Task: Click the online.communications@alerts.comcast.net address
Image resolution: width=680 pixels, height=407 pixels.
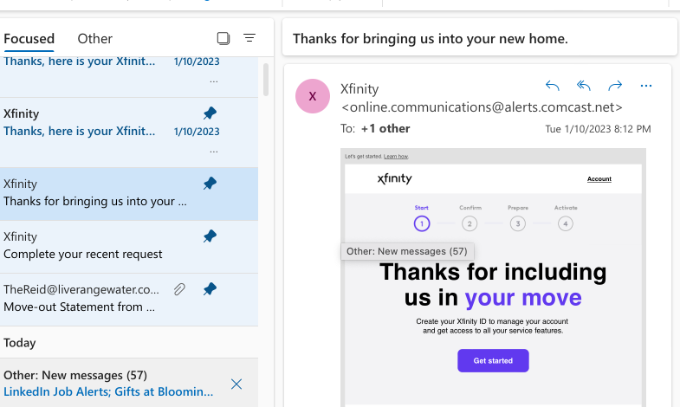Action: [482, 107]
